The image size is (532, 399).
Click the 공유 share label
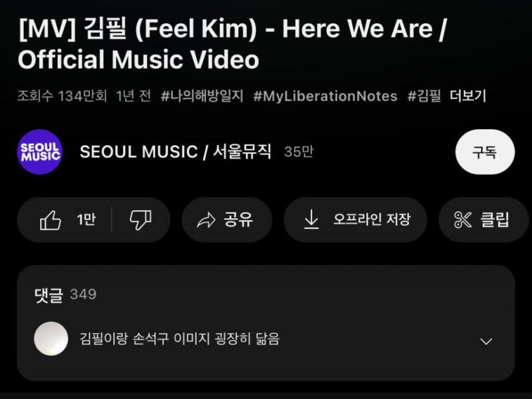coord(238,220)
